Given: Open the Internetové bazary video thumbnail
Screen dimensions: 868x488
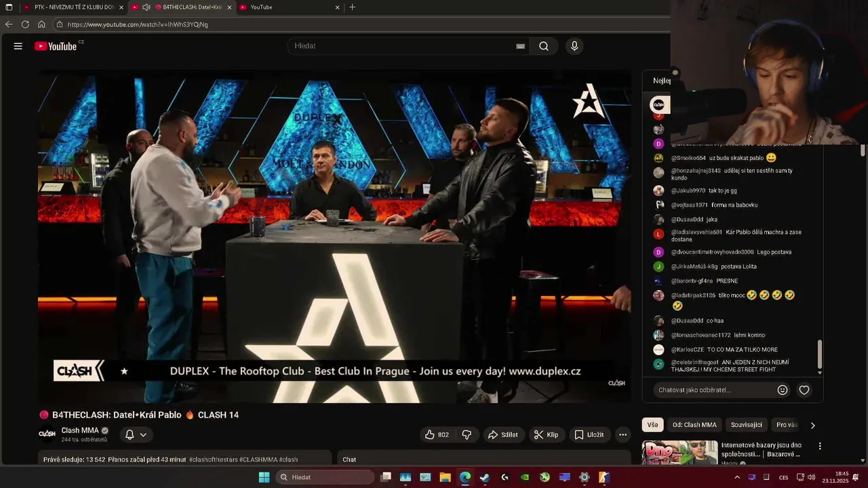Looking at the screenshot, I should click(x=679, y=453).
